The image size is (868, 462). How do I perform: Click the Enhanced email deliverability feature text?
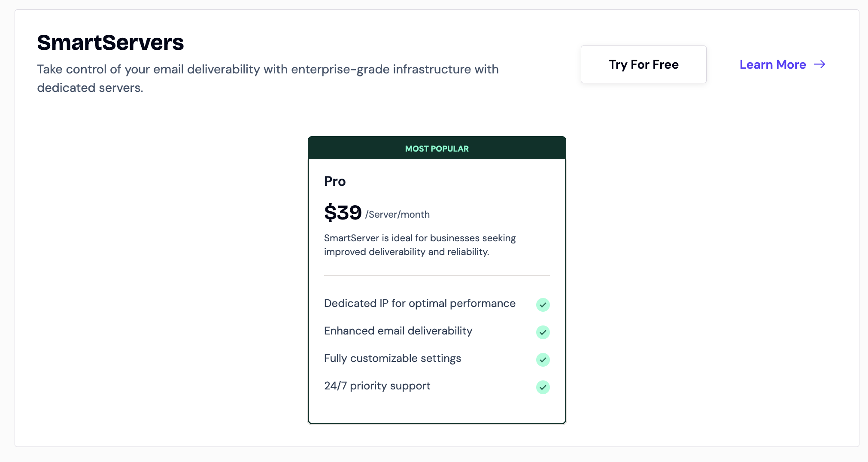click(398, 331)
